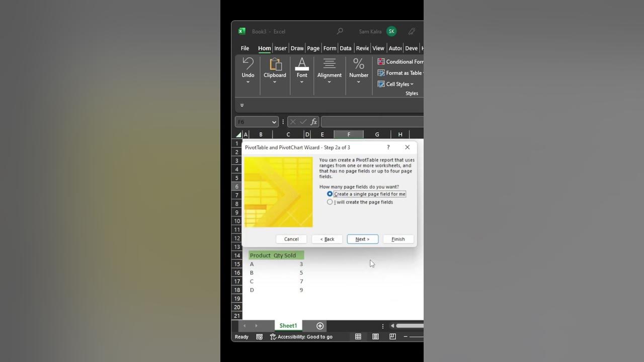644x362 pixels.
Task: Click the horizontal scrollbar thumb
Action: (x=410, y=326)
